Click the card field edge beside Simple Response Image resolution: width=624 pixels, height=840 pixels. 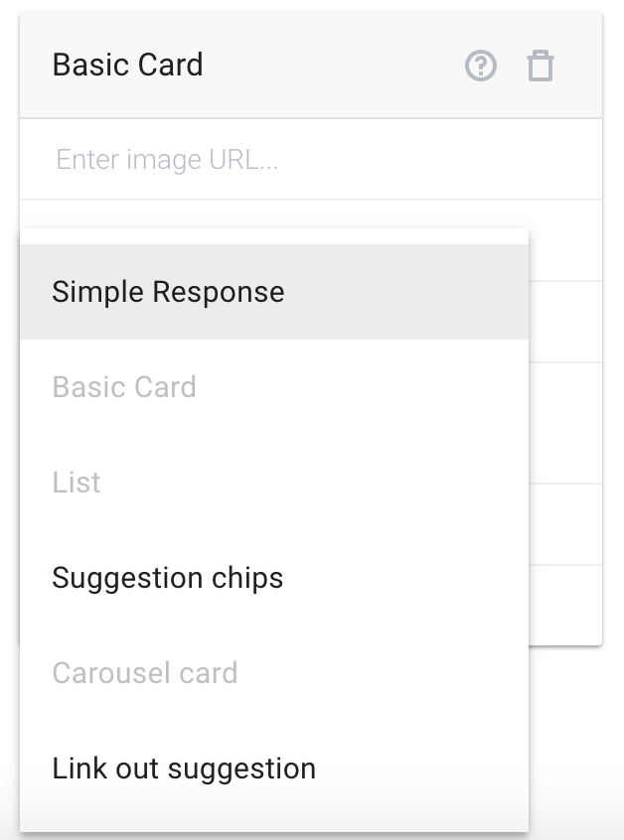(565, 322)
